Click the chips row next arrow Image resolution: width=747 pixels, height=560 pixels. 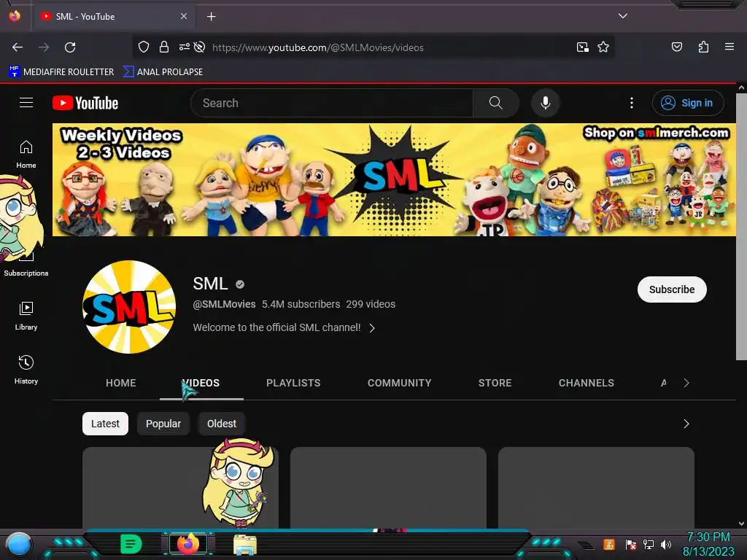coord(686,424)
